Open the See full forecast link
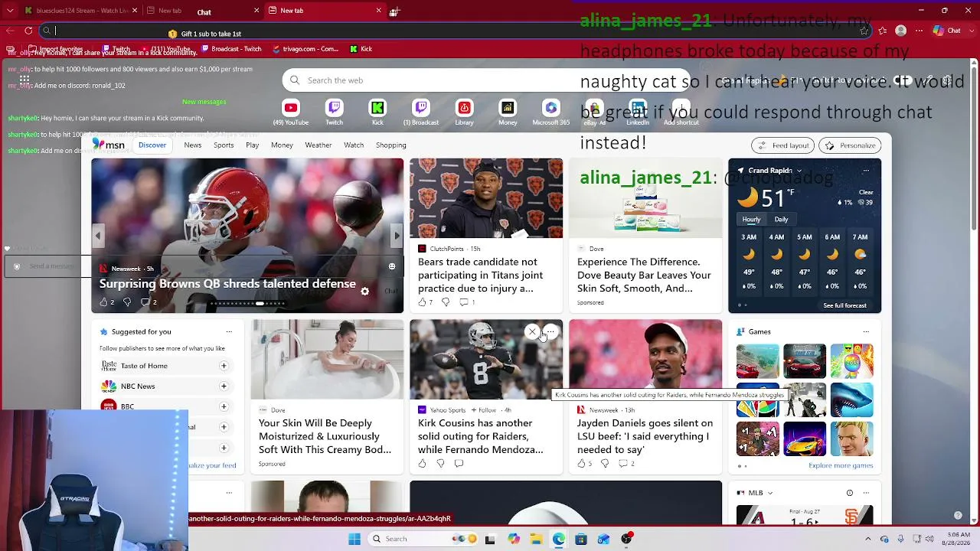 tap(844, 305)
